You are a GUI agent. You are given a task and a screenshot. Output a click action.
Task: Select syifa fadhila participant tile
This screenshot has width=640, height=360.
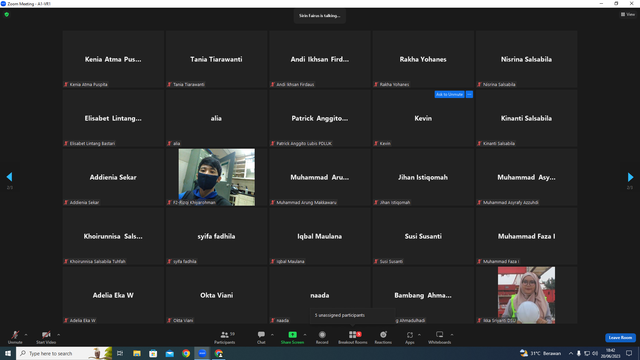(x=216, y=236)
